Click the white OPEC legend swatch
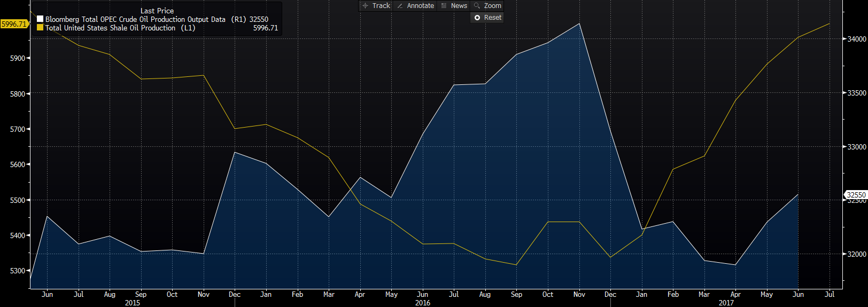The width and height of the screenshot is (868, 307). (40, 19)
